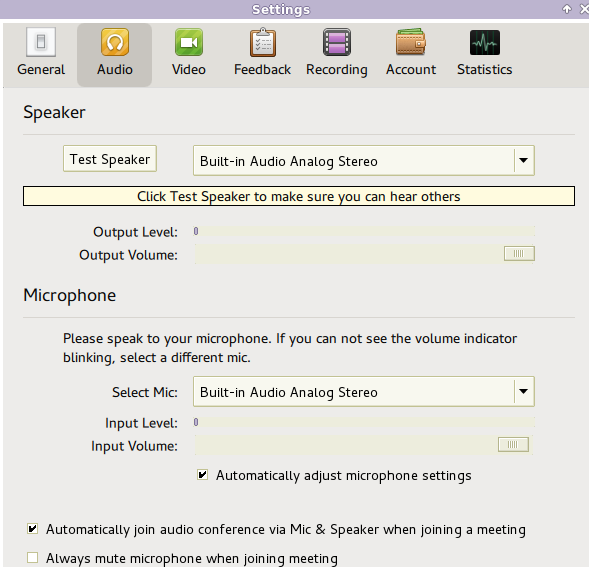The image size is (589, 567).
Task: Click the Settings window shade-up arrow icon
Action: coord(566,9)
